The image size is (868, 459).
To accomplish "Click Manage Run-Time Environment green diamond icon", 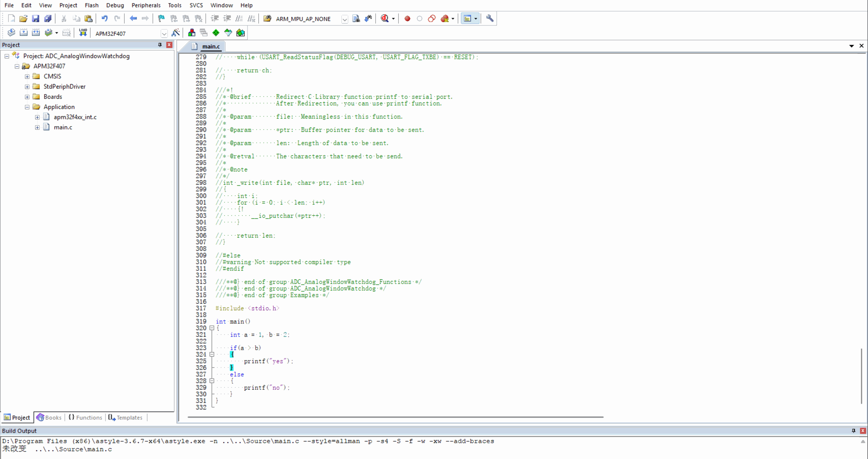I will (x=216, y=33).
